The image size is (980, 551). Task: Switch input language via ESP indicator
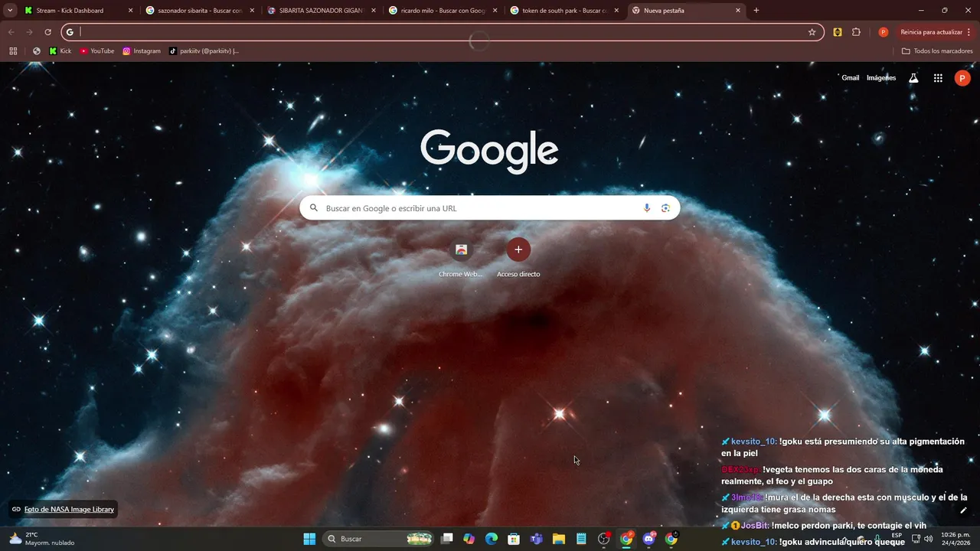897,536
